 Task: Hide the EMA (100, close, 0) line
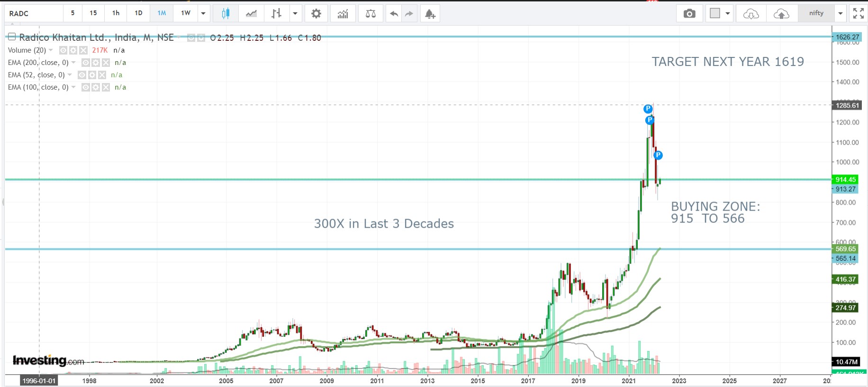click(x=85, y=87)
